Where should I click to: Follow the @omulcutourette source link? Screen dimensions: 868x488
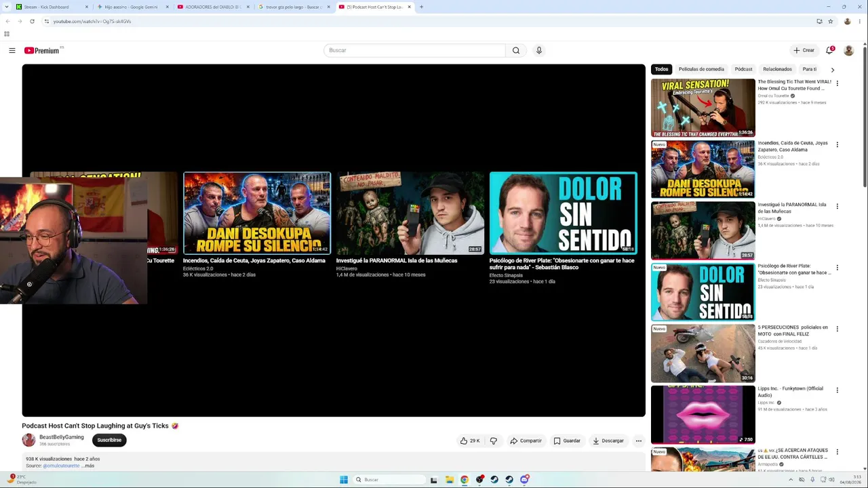coord(61,466)
